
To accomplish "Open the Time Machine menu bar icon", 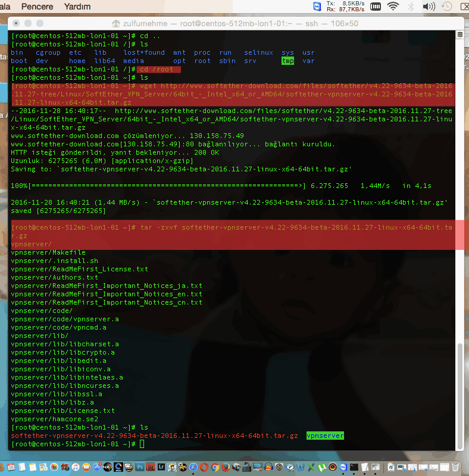I will (x=446, y=7).
